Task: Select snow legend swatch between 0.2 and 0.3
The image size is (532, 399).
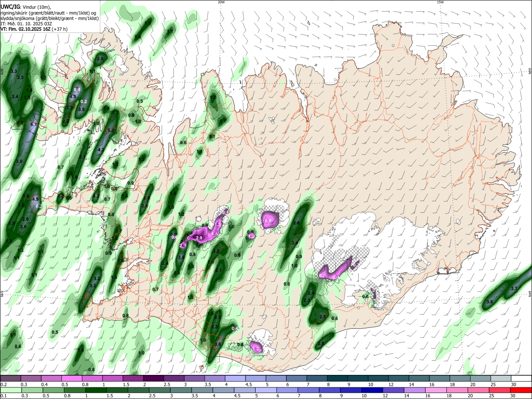Action: tap(10, 379)
